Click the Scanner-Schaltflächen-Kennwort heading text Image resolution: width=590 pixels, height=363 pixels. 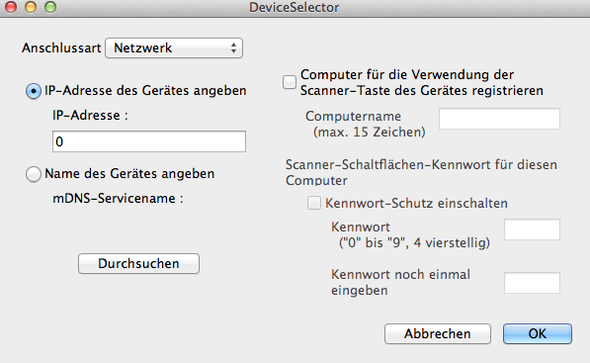[x=421, y=172]
